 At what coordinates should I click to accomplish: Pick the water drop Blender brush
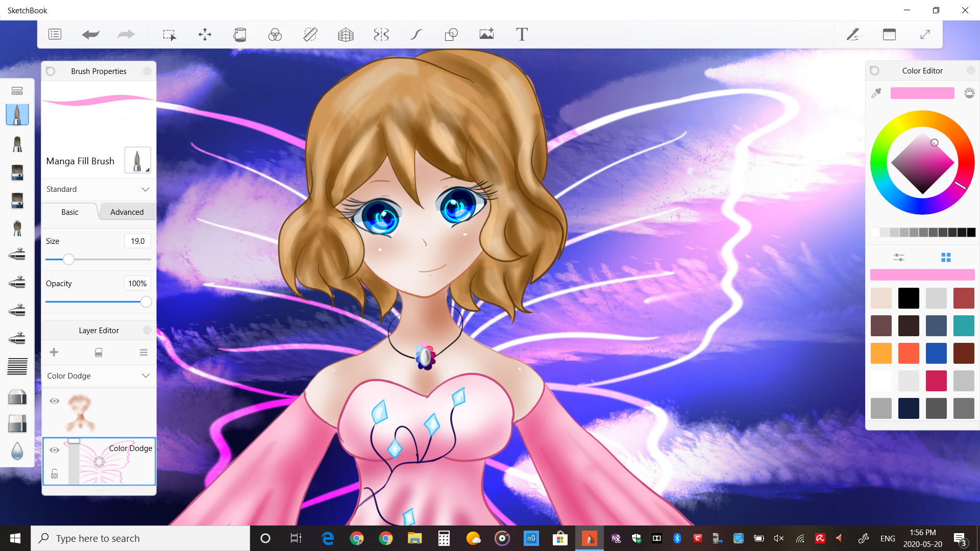(x=17, y=450)
